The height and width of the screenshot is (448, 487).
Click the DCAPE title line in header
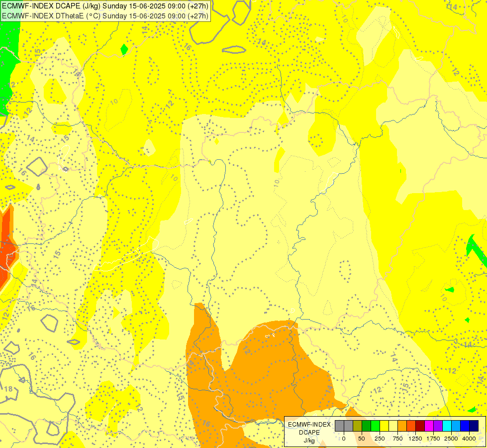104,6
